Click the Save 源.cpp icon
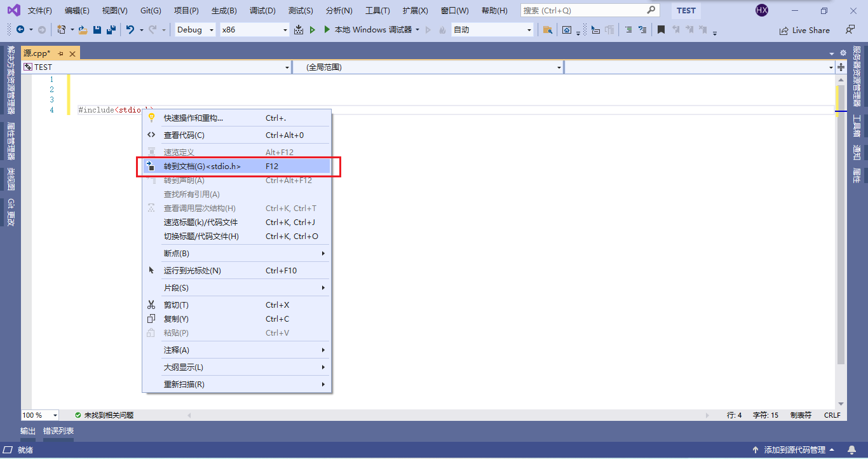 97,29
